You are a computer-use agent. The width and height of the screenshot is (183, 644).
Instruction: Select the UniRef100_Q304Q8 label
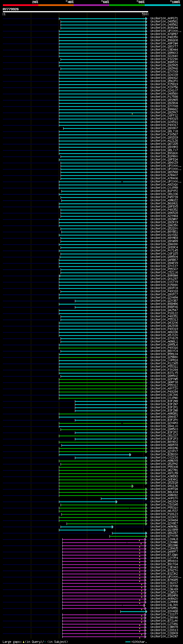164,611
